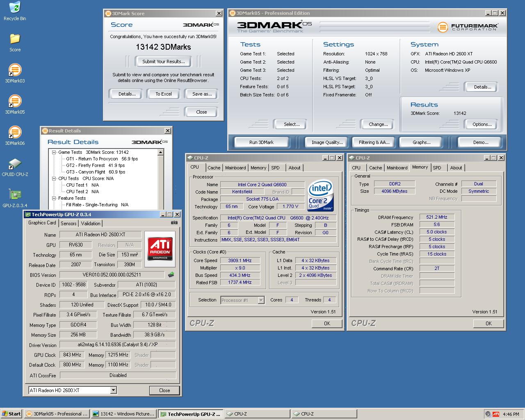The height and width of the screenshot is (420, 525).
Task: Open the CPUID CPU-Z desktop shortcut
Action: tap(15, 167)
